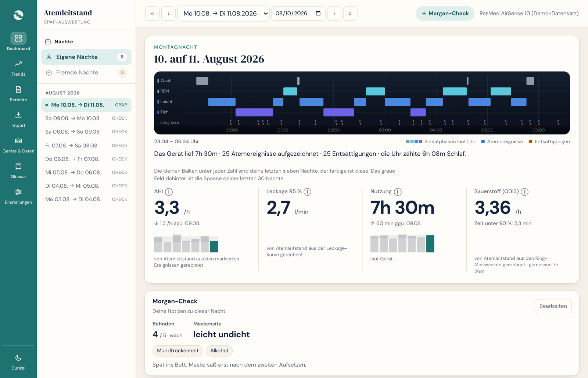Viewport: 588px width, 378px height.
Task: Select night Fr 07.08. → Sa 08.08.
Action: pyautogui.click(x=86, y=145)
